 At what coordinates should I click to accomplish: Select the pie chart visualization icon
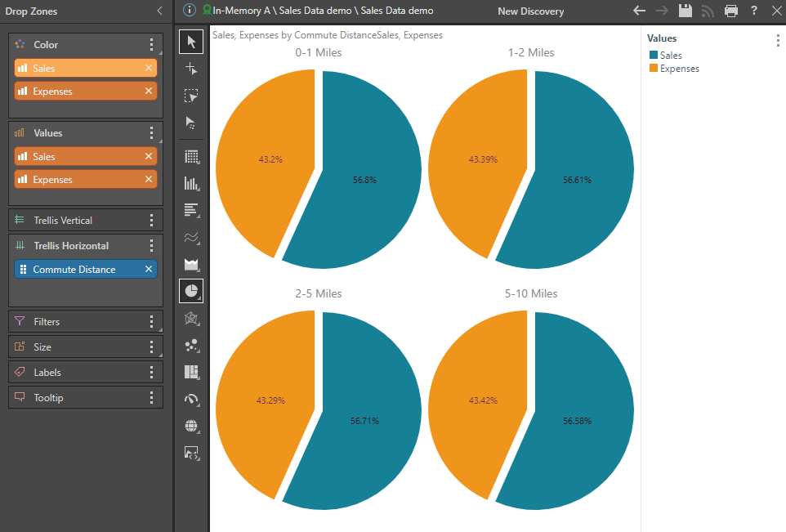(191, 291)
